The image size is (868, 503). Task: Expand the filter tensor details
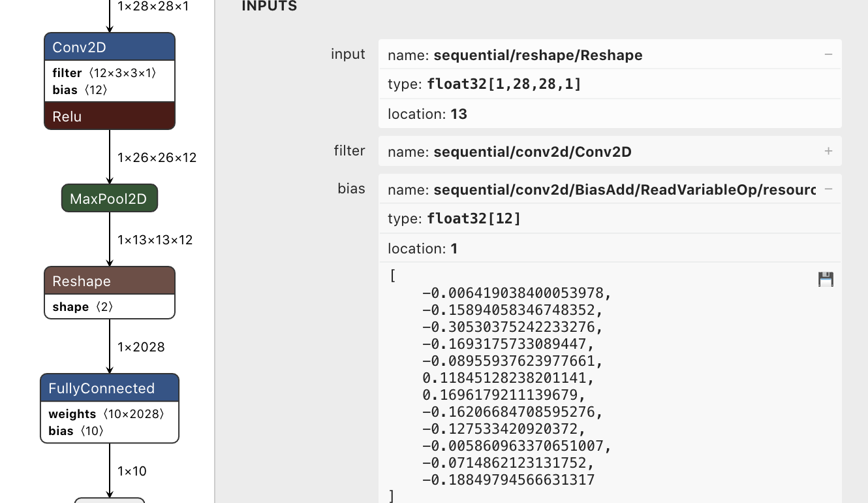point(828,151)
